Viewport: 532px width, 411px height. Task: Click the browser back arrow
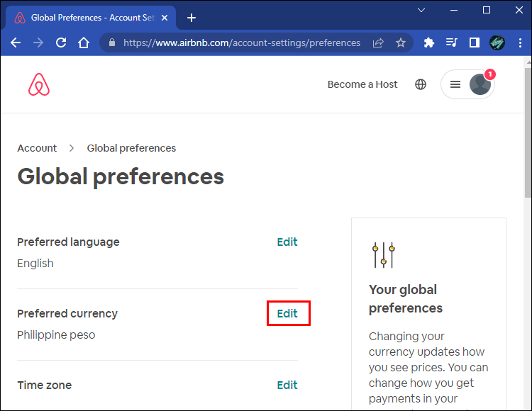(16, 43)
